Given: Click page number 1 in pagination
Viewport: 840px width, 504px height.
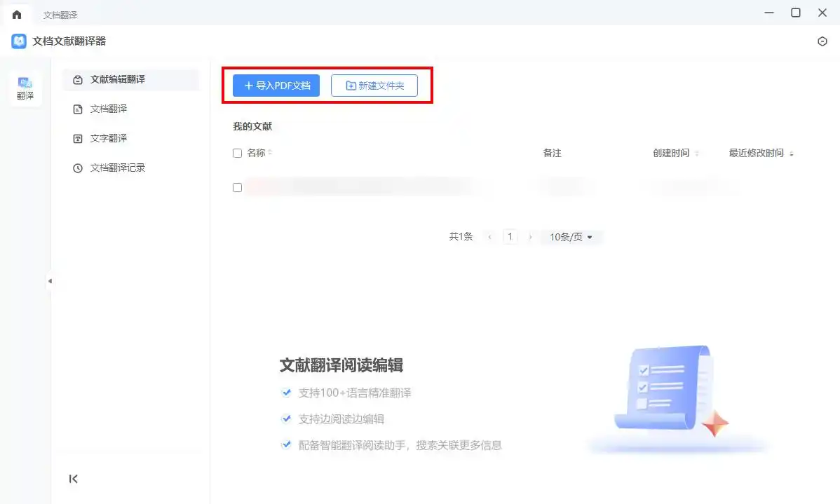Looking at the screenshot, I should point(510,237).
